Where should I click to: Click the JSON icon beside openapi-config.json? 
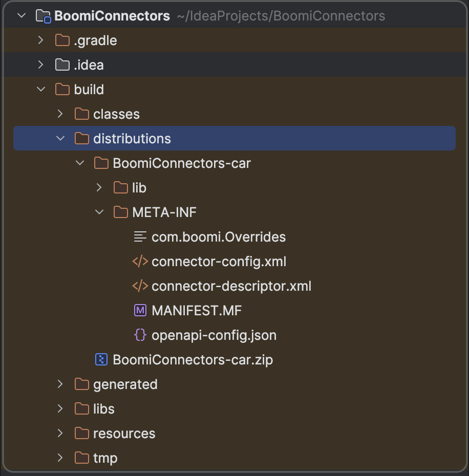[140, 335]
